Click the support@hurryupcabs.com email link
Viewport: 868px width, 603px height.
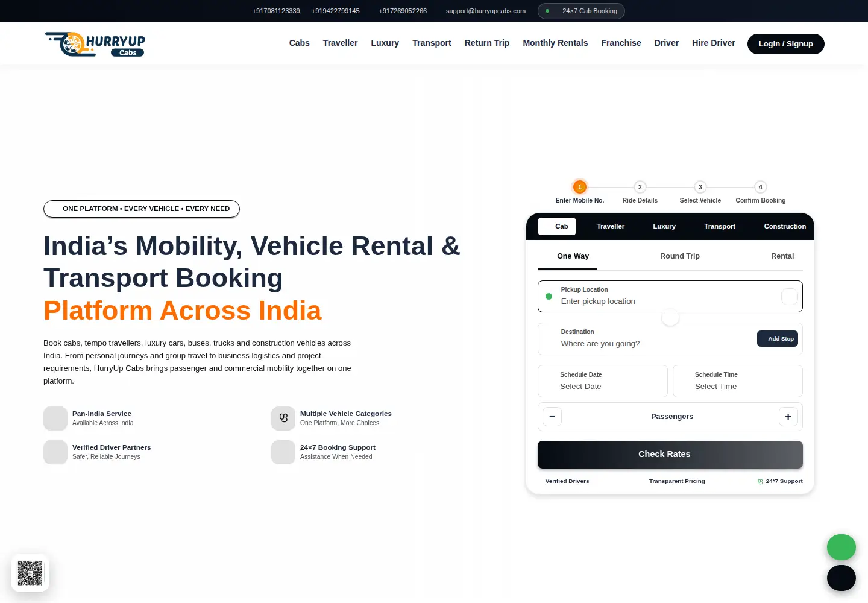pos(486,11)
